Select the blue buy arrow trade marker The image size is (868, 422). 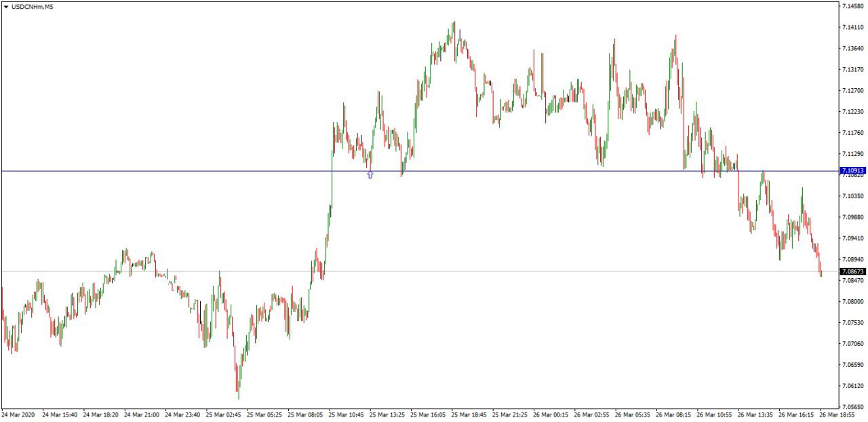(x=370, y=175)
